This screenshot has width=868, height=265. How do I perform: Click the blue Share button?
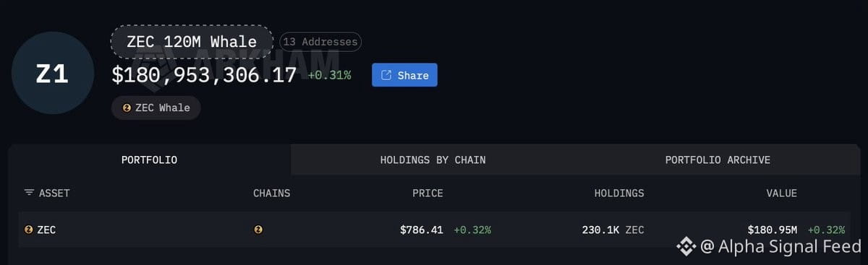[x=404, y=75]
